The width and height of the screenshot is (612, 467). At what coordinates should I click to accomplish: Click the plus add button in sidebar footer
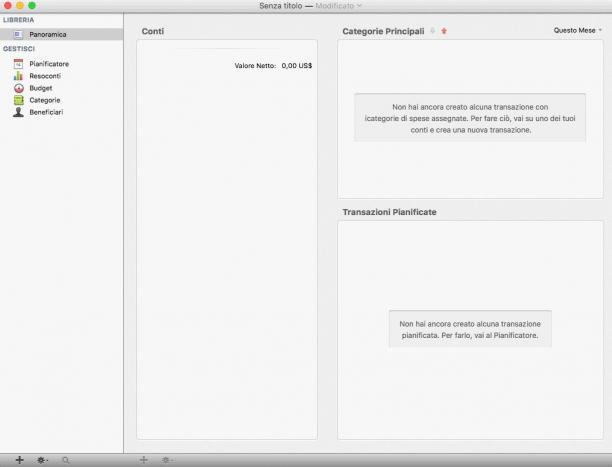point(20,460)
